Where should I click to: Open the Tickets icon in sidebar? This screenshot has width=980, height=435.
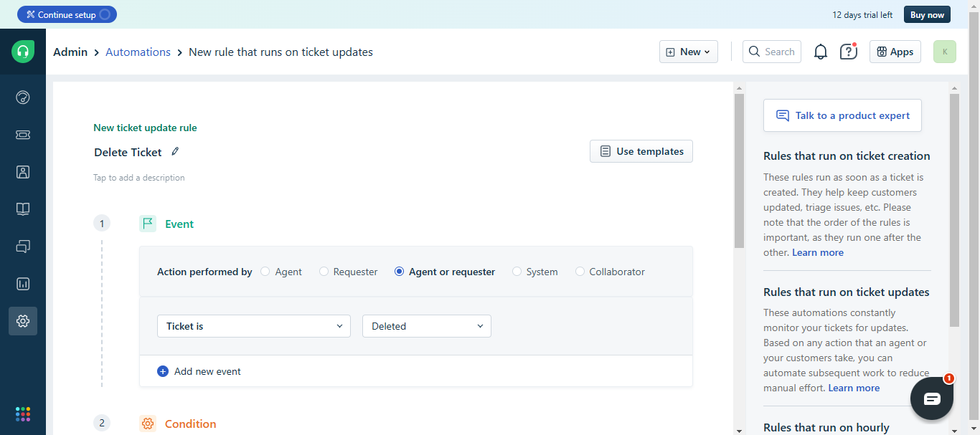[x=23, y=135]
